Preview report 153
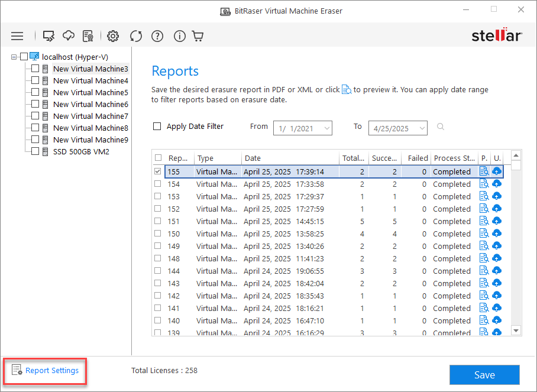Screen dimensions: 537x392 point(484,196)
